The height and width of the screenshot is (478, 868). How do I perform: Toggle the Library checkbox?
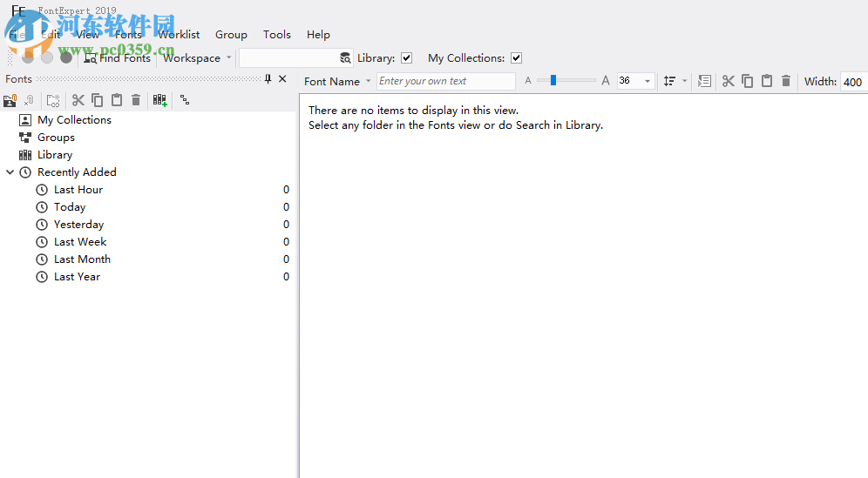(406, 58)
